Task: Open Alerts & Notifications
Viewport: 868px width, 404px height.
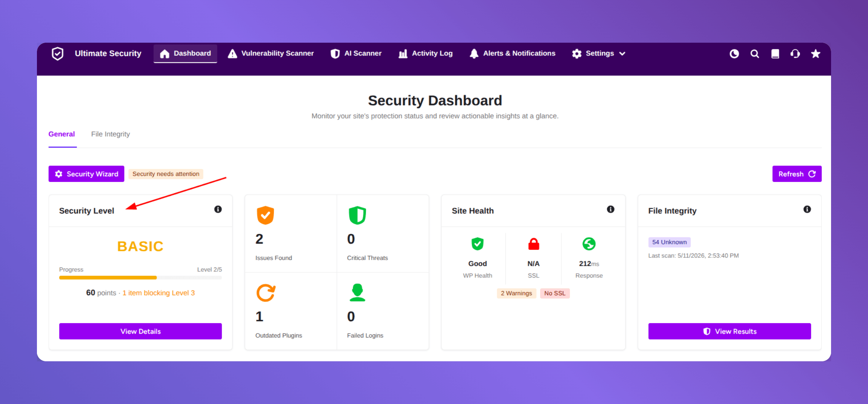Action: pos(512,53)
